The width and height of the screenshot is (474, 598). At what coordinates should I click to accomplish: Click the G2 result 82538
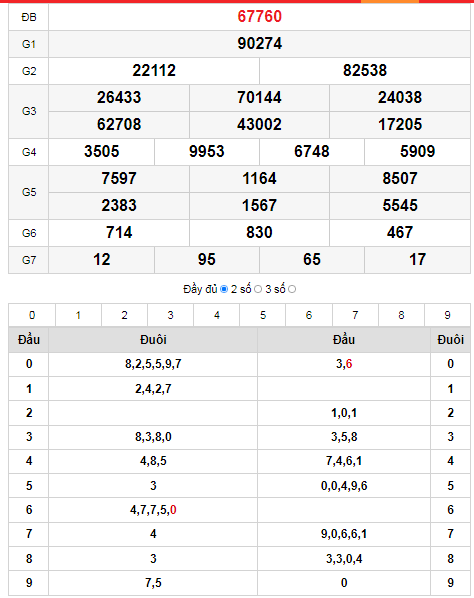(x=365, y=71)
